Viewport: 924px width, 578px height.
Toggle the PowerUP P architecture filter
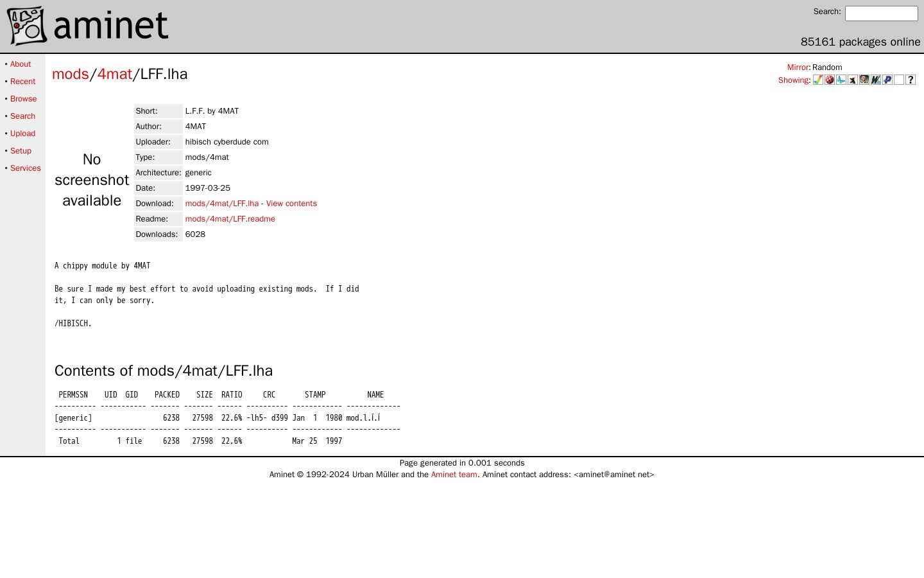click(x=887, y=80)
